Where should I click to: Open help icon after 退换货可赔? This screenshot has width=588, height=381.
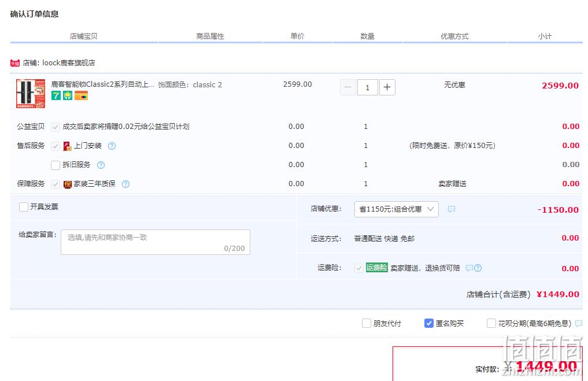[478, 268]
